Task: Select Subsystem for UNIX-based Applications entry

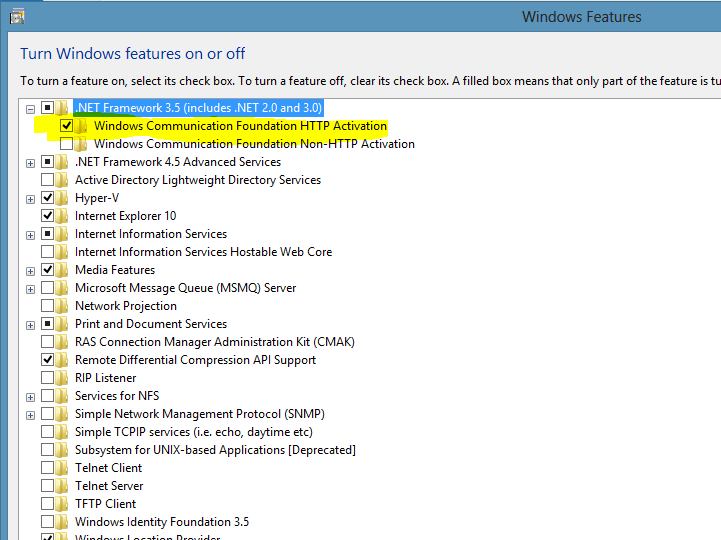Action: (x=215, y=450)
